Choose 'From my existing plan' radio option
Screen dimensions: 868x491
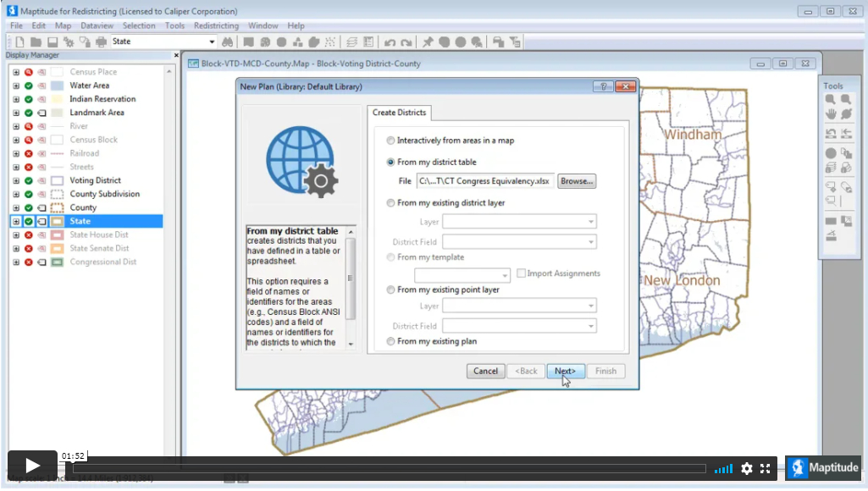point(390,342)
